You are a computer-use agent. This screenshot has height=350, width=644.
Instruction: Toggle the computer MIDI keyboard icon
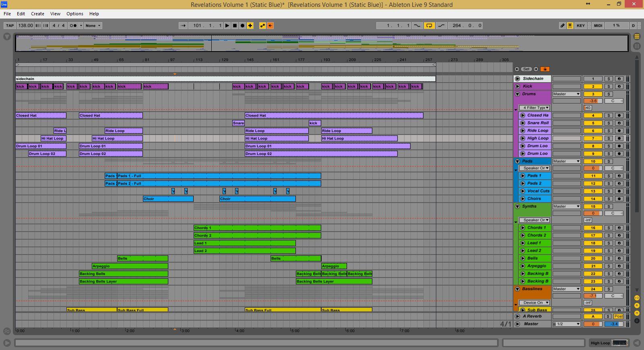point(570,25)
